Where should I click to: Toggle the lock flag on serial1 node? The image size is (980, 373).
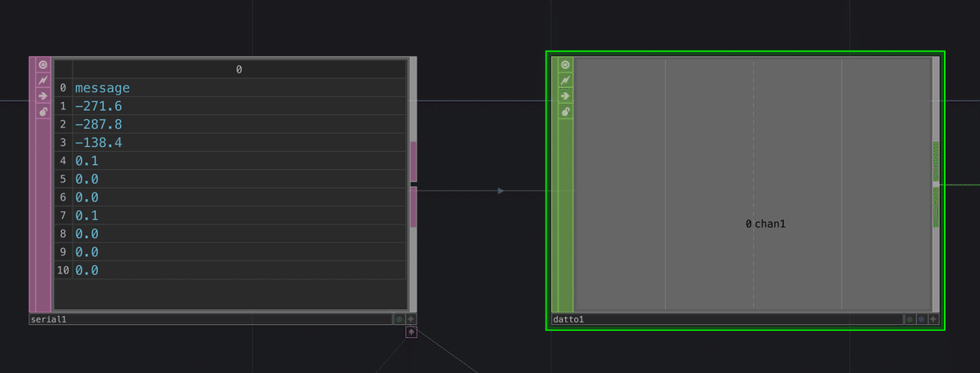tap(43, 111)
